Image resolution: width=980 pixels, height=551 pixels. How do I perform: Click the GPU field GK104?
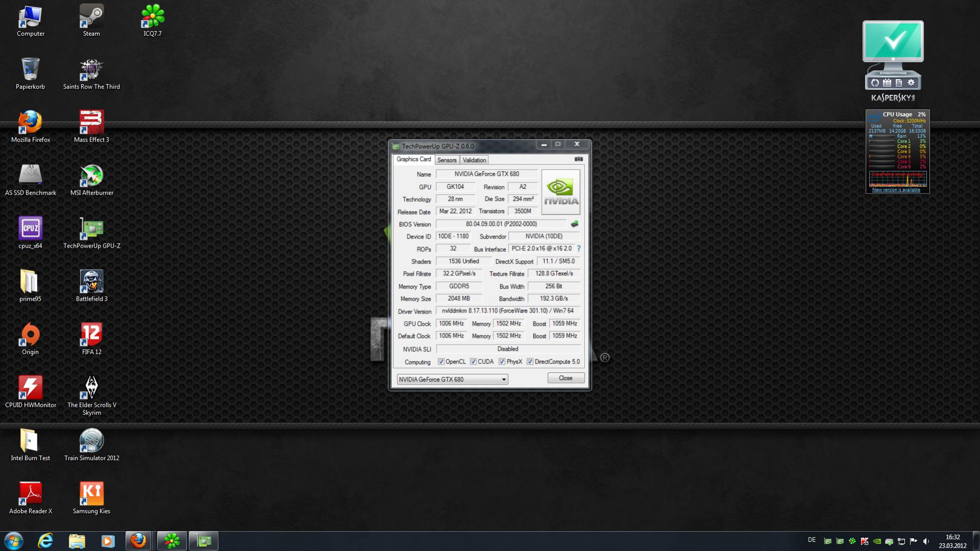455,187
